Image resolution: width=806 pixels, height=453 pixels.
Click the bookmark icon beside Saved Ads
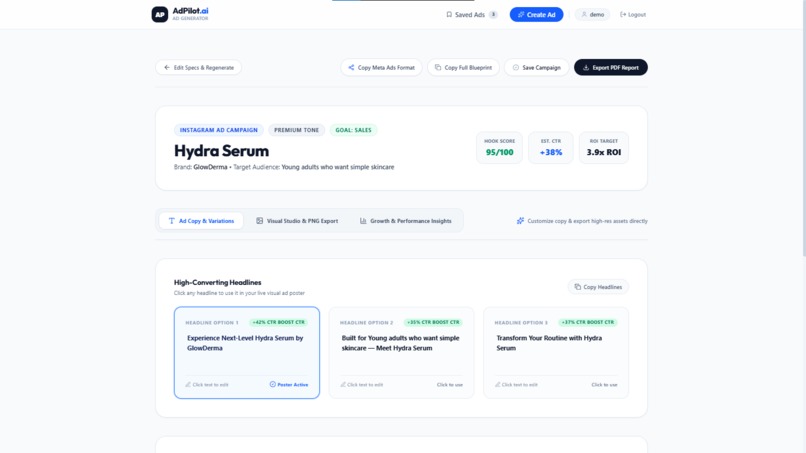pyautogui.click(x=449, y=14)
